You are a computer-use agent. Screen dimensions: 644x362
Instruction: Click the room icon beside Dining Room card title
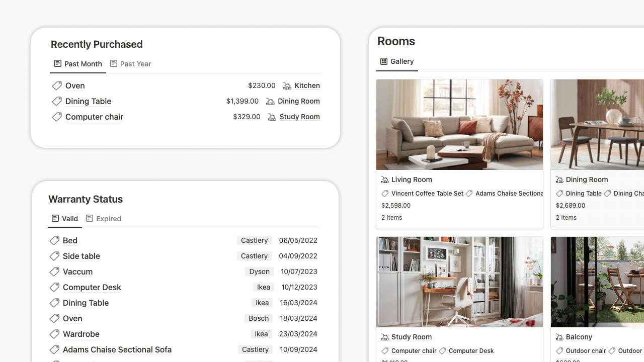click(559, 179)
